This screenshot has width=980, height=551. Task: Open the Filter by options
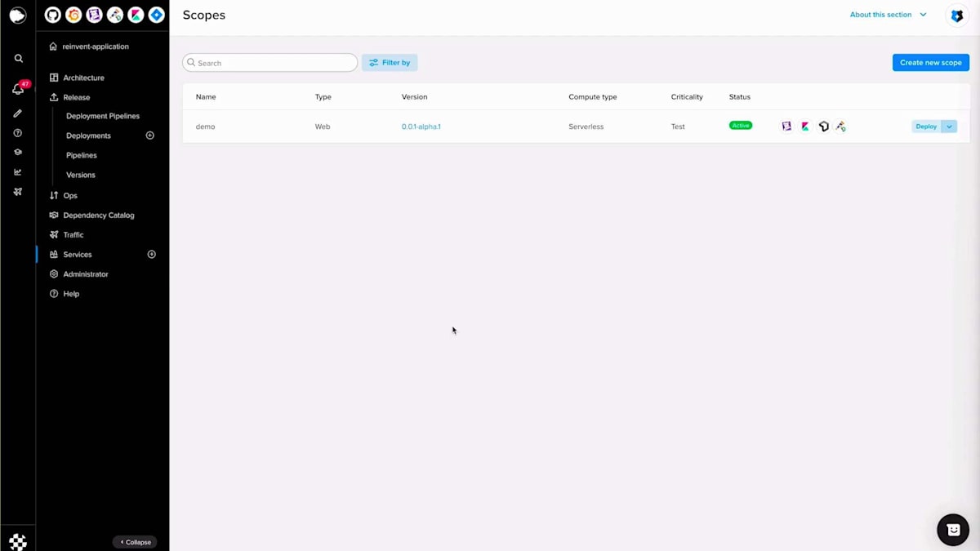390,63
